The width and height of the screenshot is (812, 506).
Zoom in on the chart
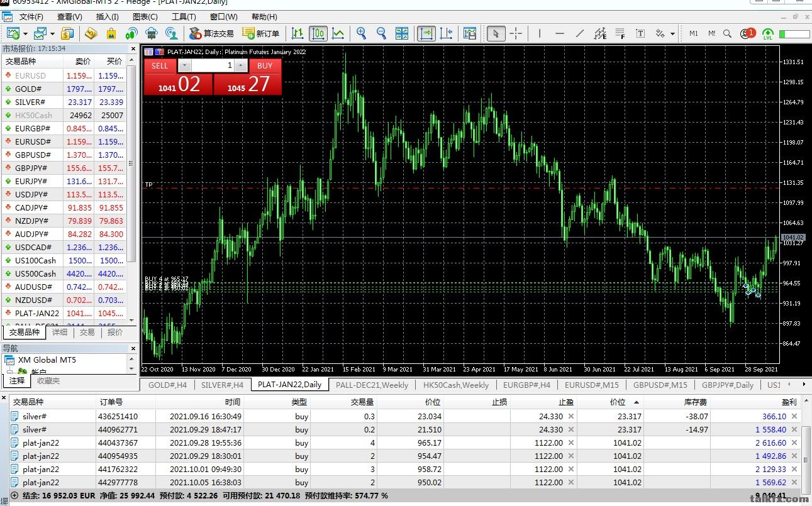tap(361, 33)
